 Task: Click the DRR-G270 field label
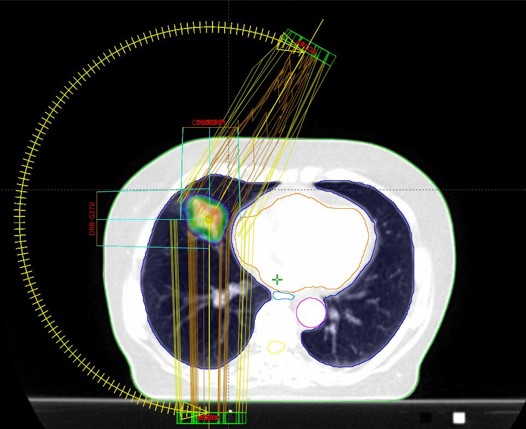[92, 219]
